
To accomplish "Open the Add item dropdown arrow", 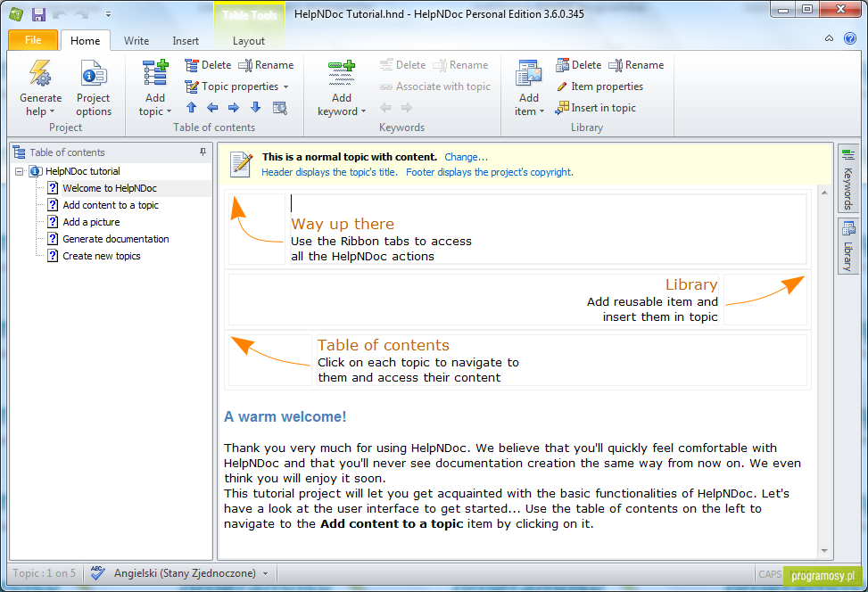I will 542,111.
